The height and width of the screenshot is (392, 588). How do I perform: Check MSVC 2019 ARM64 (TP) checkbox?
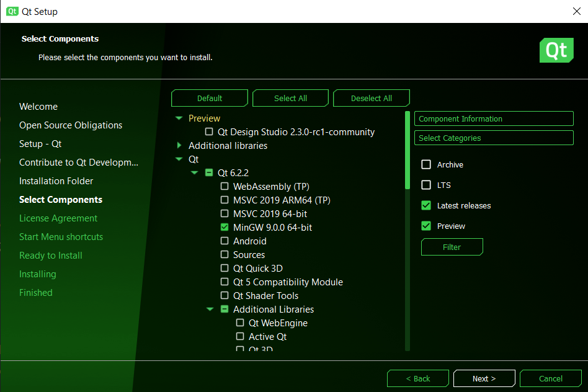coord(225,200)
